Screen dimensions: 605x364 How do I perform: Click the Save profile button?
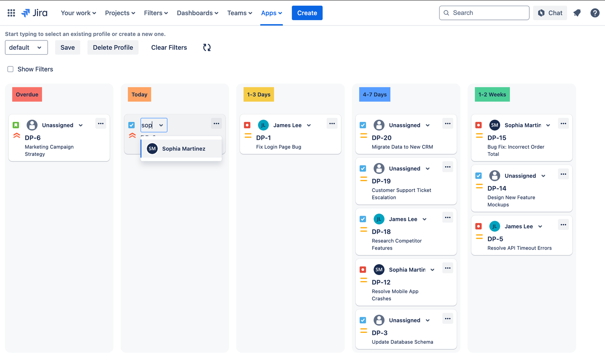pos(68,47)
